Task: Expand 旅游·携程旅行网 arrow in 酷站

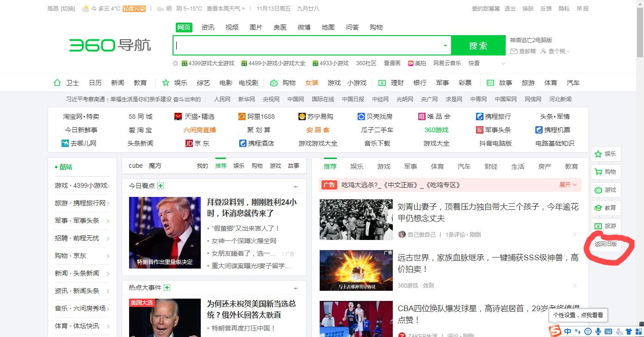Action: coord(108,203)
